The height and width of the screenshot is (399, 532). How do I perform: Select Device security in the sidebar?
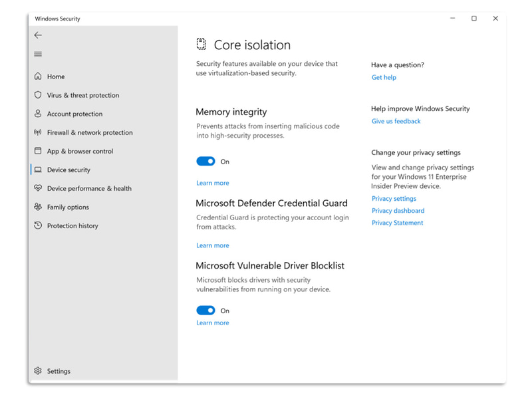coord(68,170)
